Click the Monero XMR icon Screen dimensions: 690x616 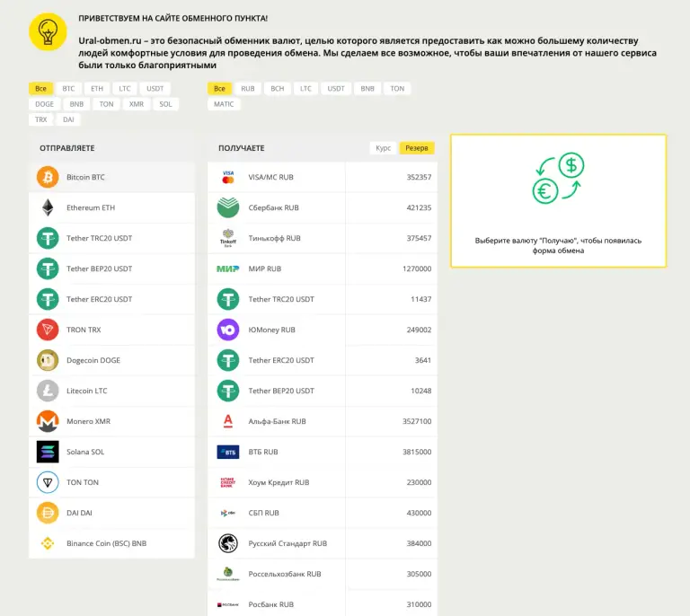pyautogui.click(x=48, y=421)
